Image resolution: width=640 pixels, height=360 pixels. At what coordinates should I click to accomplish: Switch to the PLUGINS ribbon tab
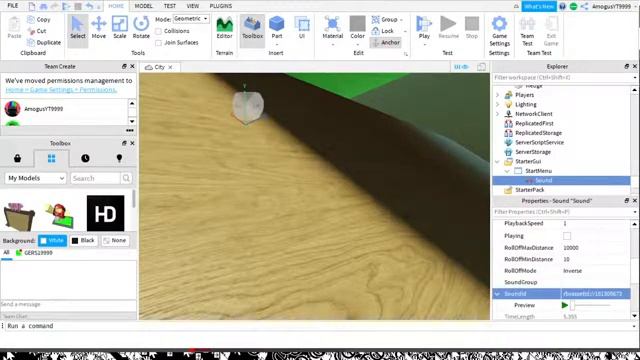coord(221,6)
